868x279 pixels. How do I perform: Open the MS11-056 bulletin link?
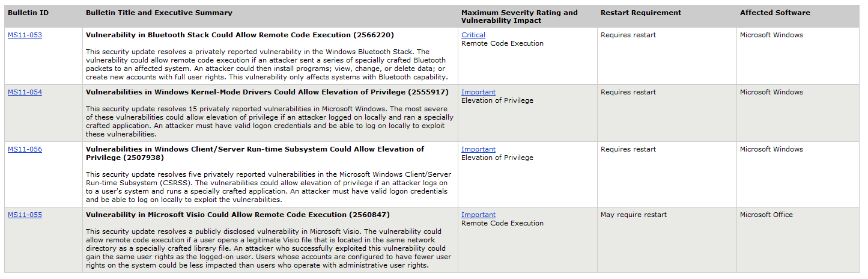[25, 149]
